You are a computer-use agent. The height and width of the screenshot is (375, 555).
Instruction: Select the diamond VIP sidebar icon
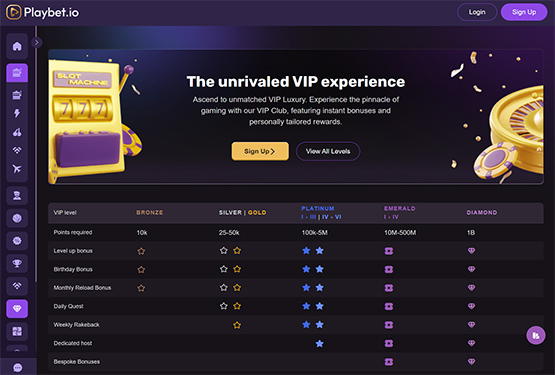pyautogui.click(x=17, y=308)
